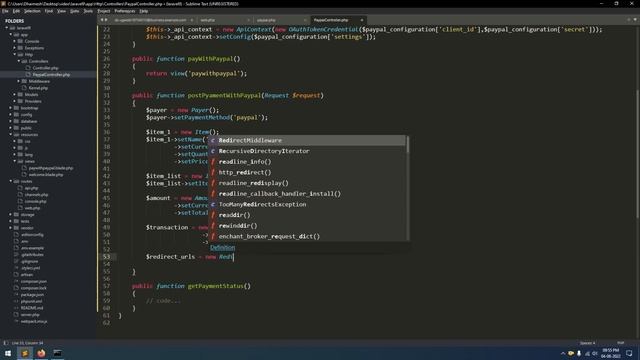Click the Windows Start button
The width and height of the screenshot is (640, 360).
tap(8, 353)
